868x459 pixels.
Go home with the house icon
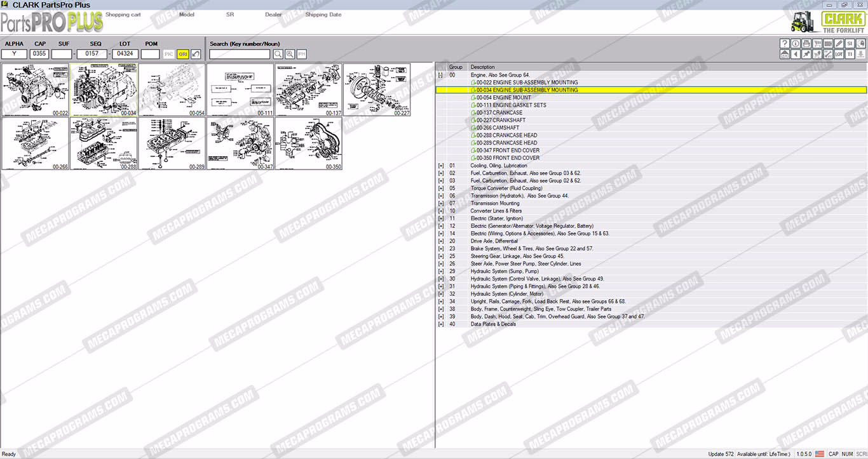point(785,54)
